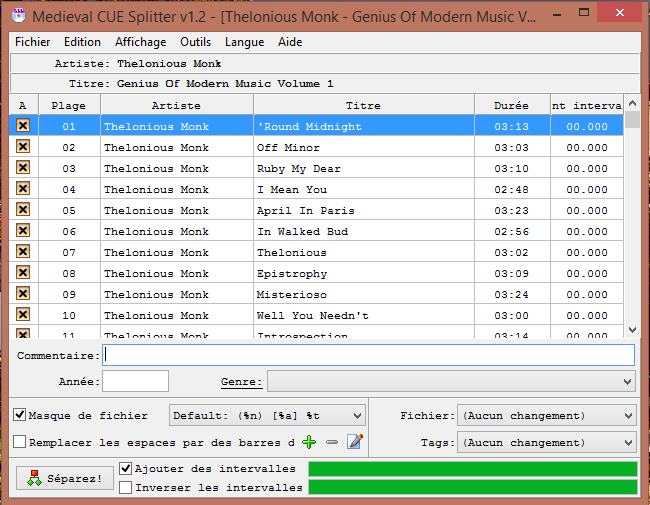Uncheck track 08 Epistrophy checkbox
The image size is (650, 505).
point(23,272)
